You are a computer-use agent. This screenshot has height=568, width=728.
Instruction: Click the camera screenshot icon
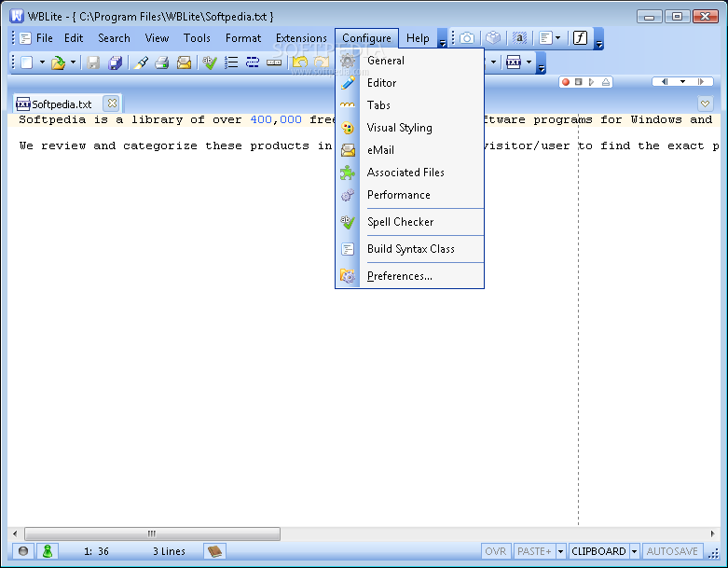[467, 38]
